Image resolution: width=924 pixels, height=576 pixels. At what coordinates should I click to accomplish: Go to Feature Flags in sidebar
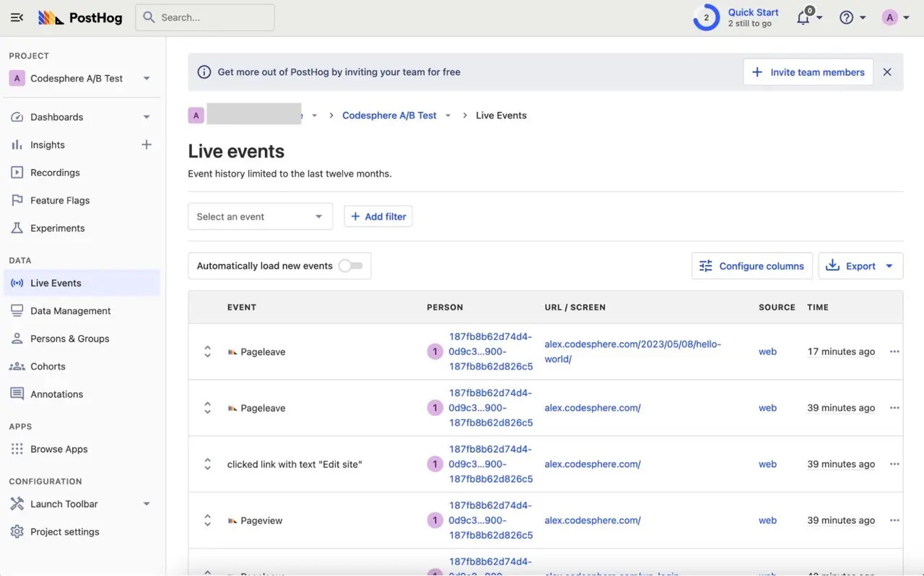point(60,201)
